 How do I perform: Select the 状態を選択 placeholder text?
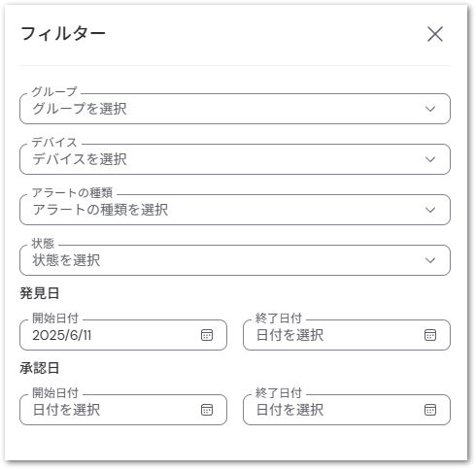tap(66, 260)
